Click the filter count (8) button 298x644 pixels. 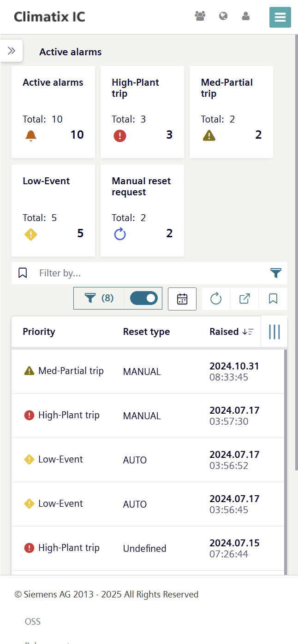99,299
